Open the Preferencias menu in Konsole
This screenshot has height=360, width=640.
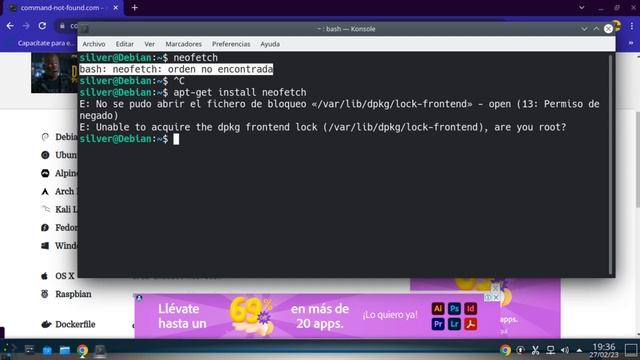(231, 44)
